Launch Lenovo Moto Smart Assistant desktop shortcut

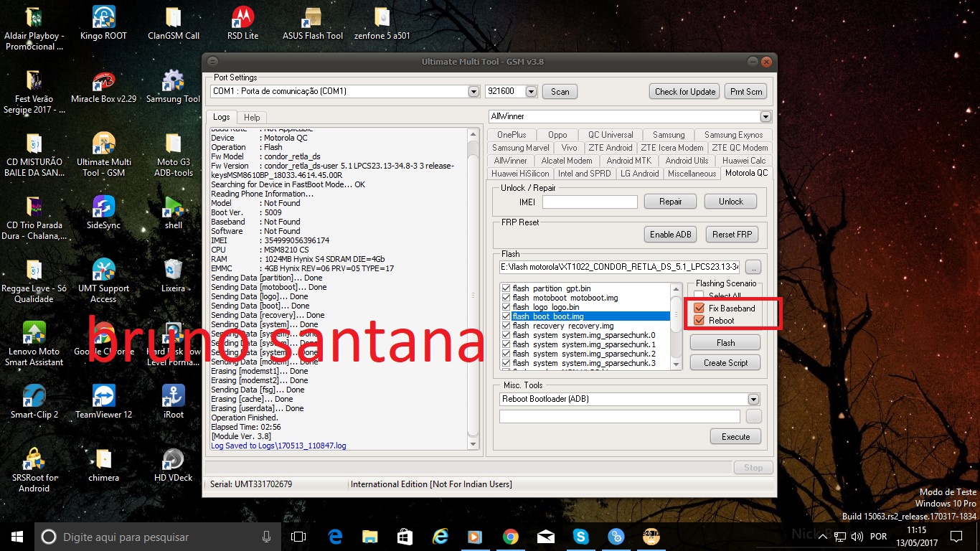pyautogui.click(x=34, y=344)
